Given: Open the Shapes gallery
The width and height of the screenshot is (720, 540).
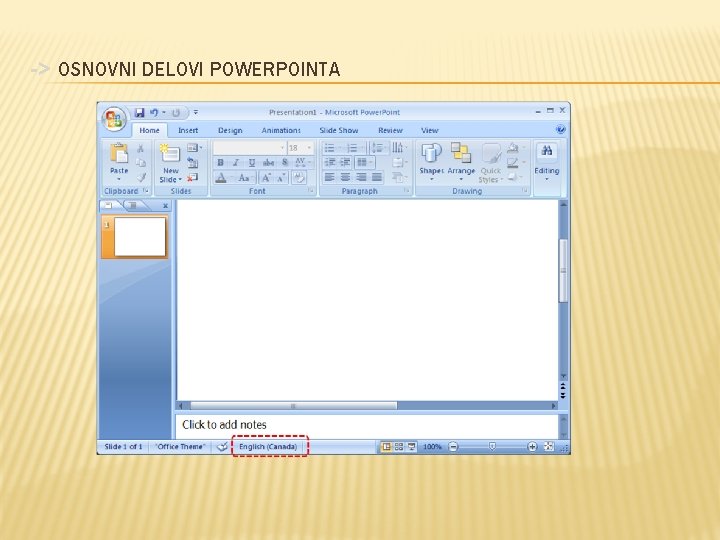Looking at the screenshot, I should point(431,162).
